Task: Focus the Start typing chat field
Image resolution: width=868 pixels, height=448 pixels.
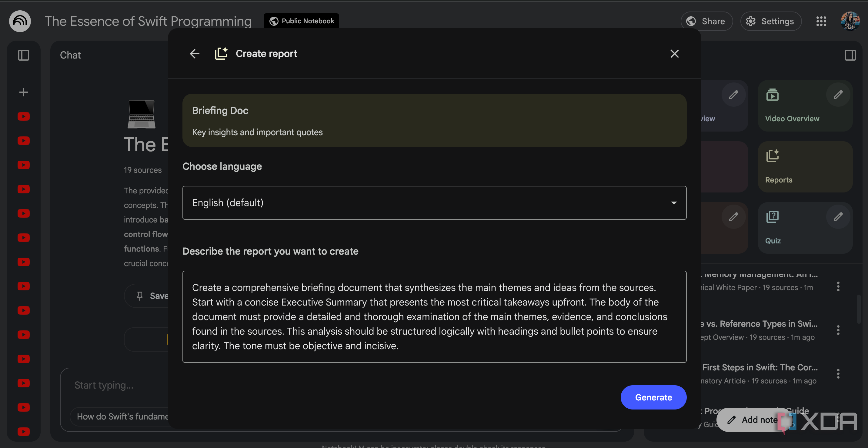Action: click(104, 385)
